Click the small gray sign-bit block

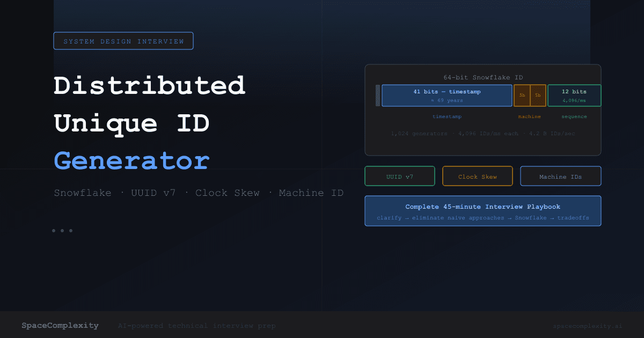point(378,95)
